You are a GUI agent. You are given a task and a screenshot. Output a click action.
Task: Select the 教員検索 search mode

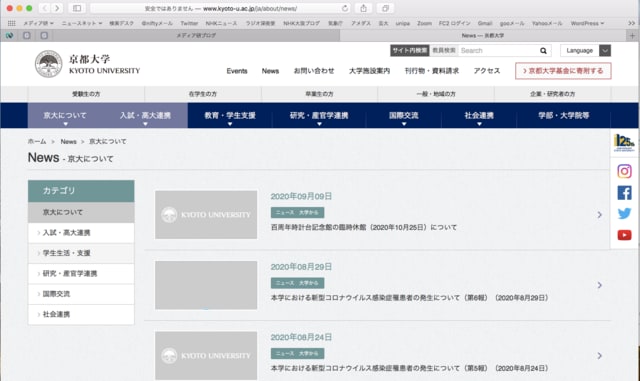444,51
